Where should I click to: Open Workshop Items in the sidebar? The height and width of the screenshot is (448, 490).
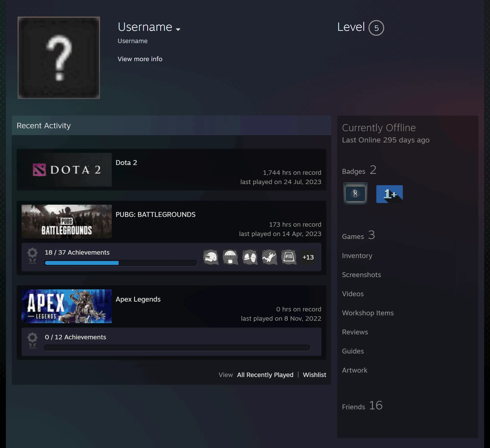coord(368,313)
